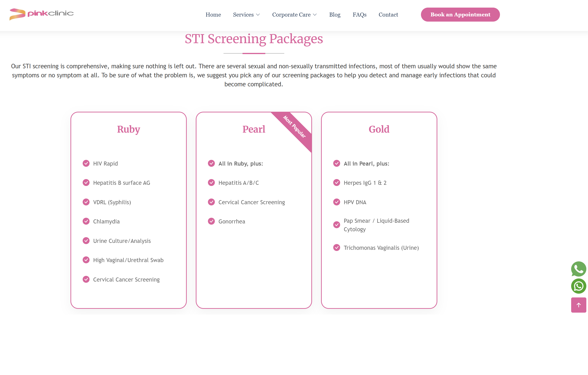Click the check icon next to Gonorrhea
588x375 pixels.
click(x=211, y=221)
